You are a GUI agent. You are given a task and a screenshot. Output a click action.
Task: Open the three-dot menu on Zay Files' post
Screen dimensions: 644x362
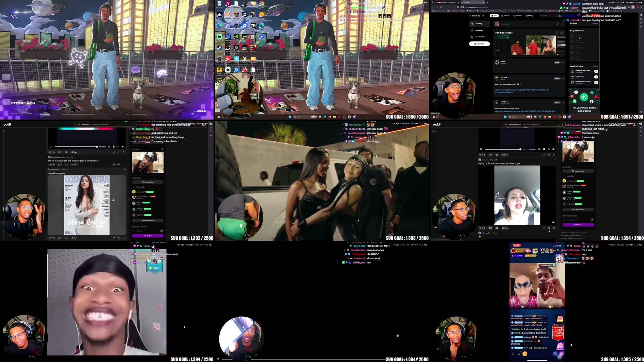tap(563, 78)
